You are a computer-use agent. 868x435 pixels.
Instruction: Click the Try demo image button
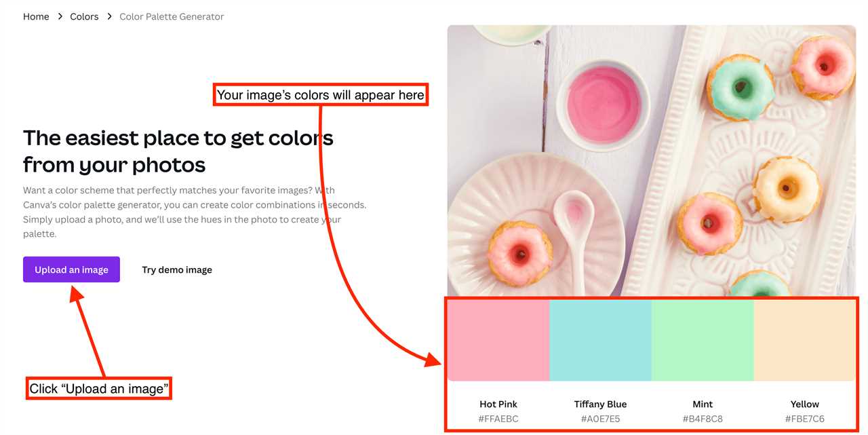point(177,269)
